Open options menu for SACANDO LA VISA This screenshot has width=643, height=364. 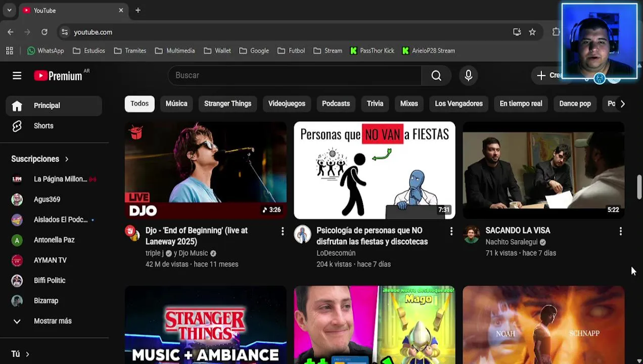pos(621,231)
